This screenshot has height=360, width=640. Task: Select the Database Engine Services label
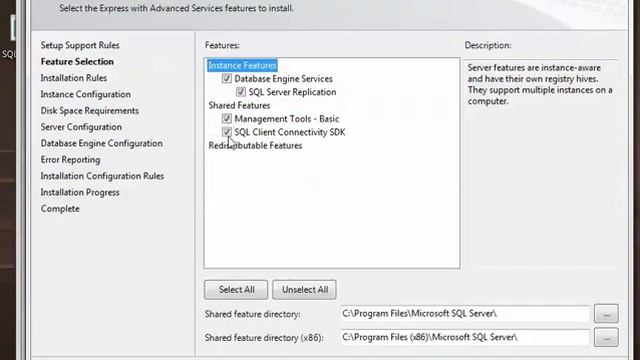pyautogui.click(x=284, y=78)
